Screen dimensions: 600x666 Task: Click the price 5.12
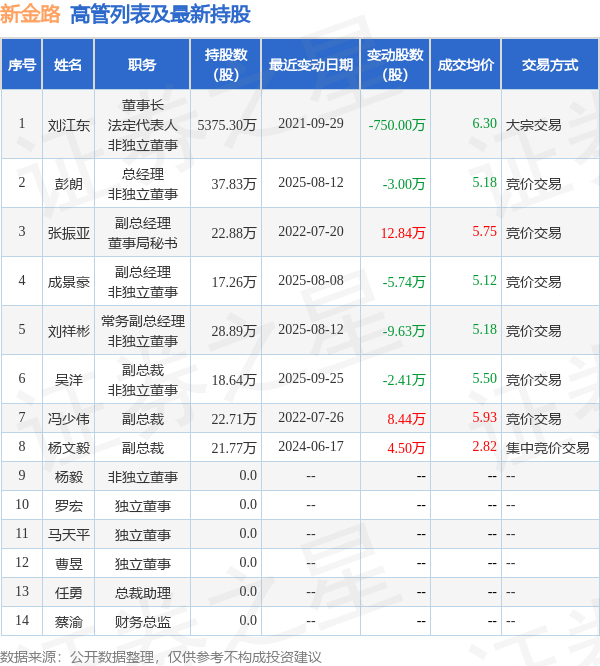pyautogui.click(x=485, y=280)
